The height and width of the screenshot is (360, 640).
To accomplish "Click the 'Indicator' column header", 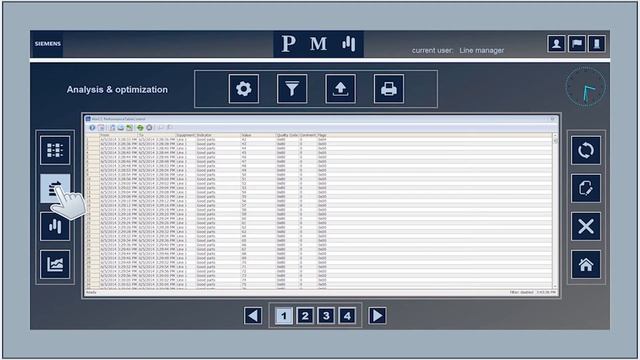I will 218,135.
